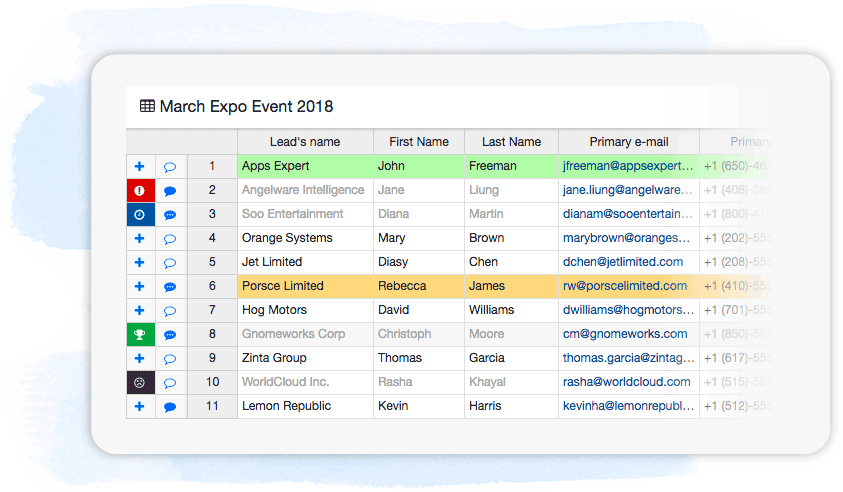Image resolution: width=843 pixels, height=492 pixels.
Task: Open the cm@gnomeworks.com email link
Action: pyautogui.click(x=625, y=334)
